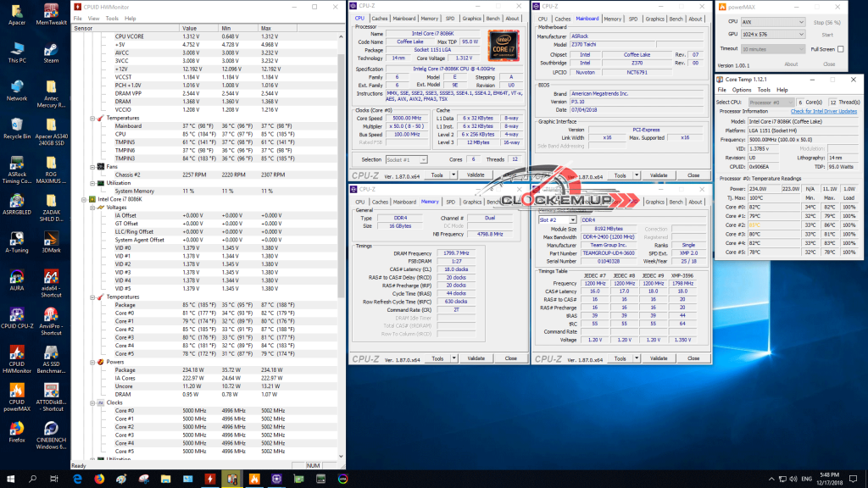The height and width of the screenshot is (488, 868).
Task: Open the ZADAK SHILD desktop folder
Action: (51, 208)
